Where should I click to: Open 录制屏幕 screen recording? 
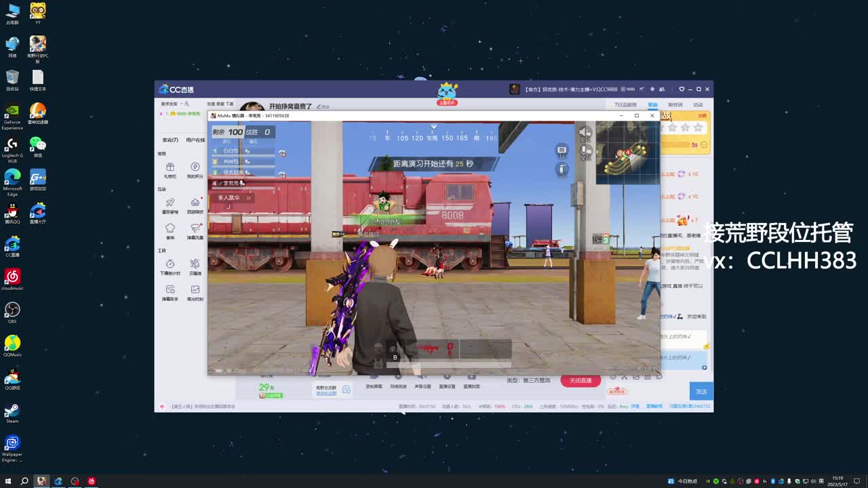click(x=374, y=382)
